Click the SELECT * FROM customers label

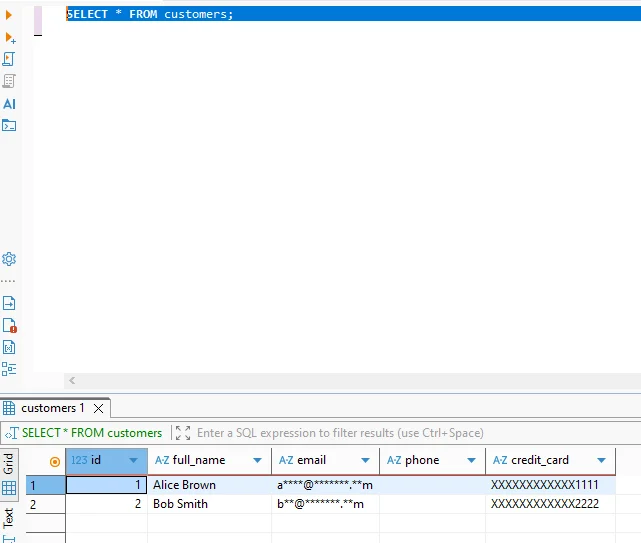[x=91, y=433]
